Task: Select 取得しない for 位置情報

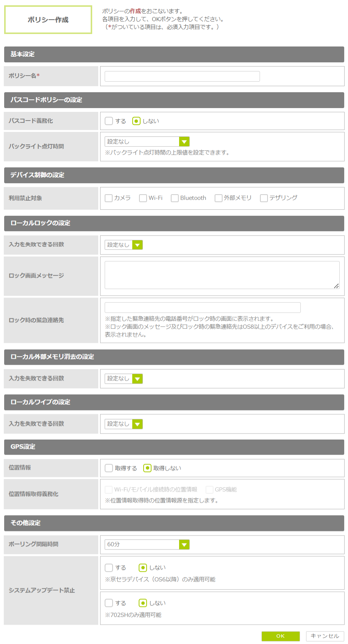Action: (147, 468)
